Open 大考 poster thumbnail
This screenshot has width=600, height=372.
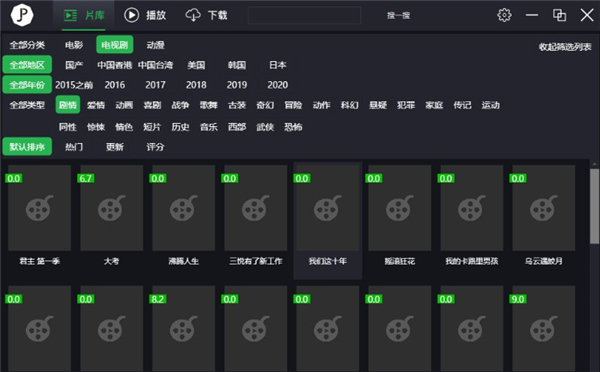(111, 208)
